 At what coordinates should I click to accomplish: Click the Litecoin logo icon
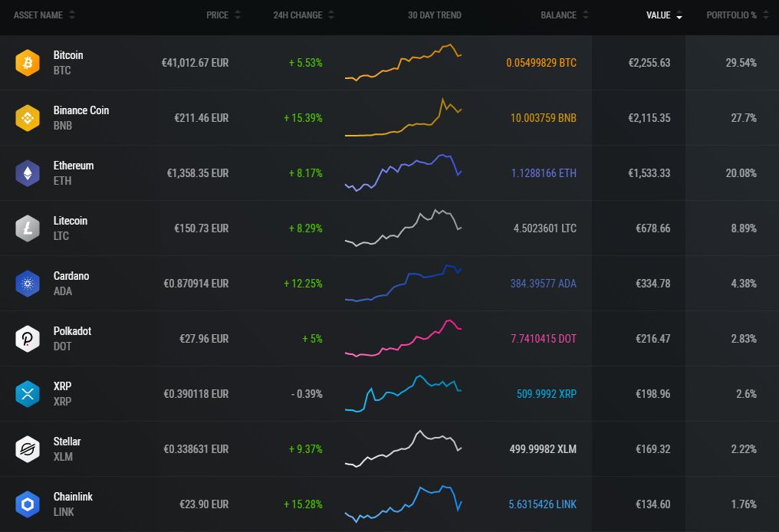pos(28,228)
